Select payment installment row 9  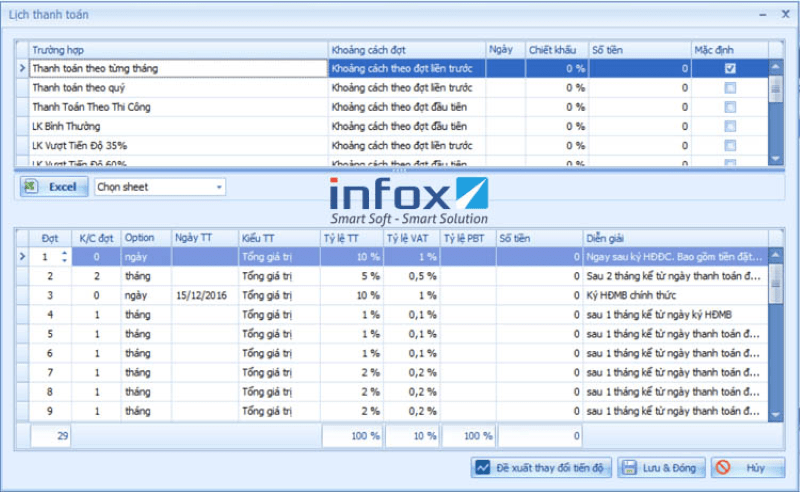392,411
